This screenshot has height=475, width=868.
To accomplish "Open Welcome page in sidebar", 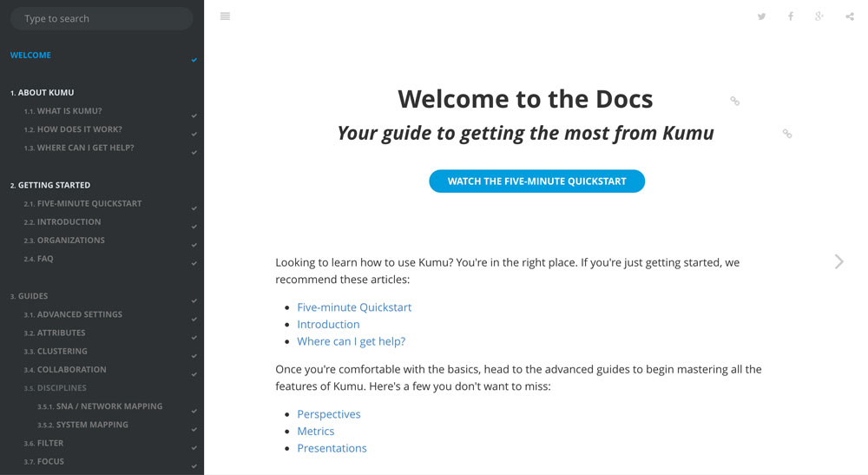I will [30, 56].
